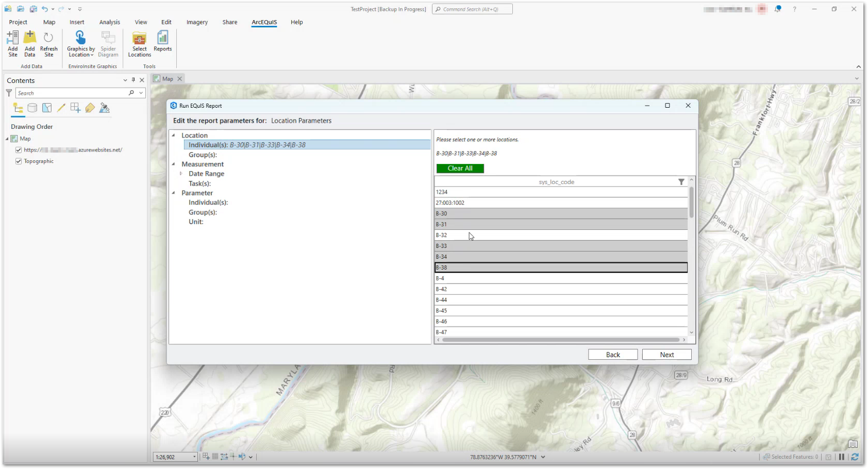Open the Insert ribbon tab
868x469 pixels.
(x=77, y=22)
